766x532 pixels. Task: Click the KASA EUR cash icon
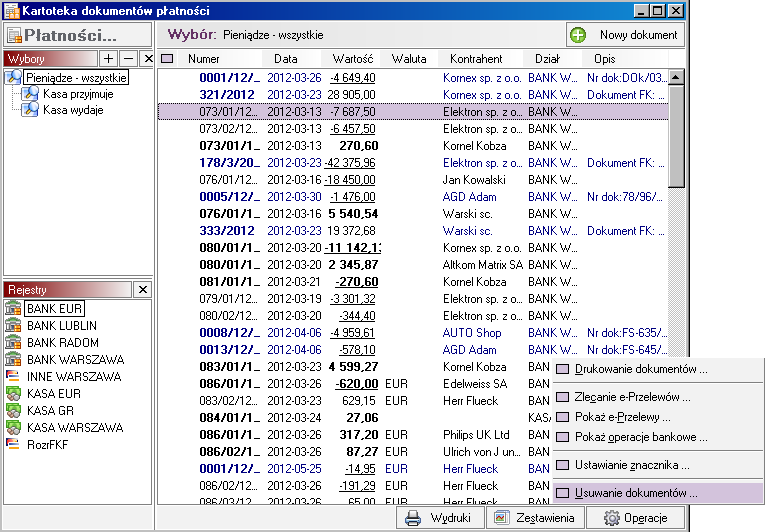tap(13, 394)
